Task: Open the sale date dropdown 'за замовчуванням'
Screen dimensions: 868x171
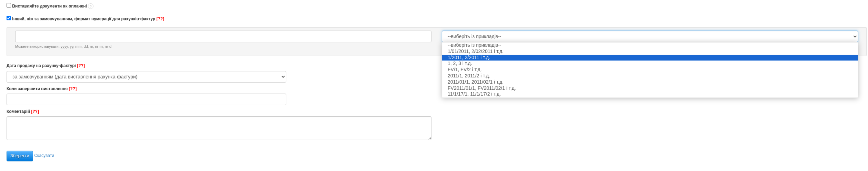Action: (x=146, y=77)
